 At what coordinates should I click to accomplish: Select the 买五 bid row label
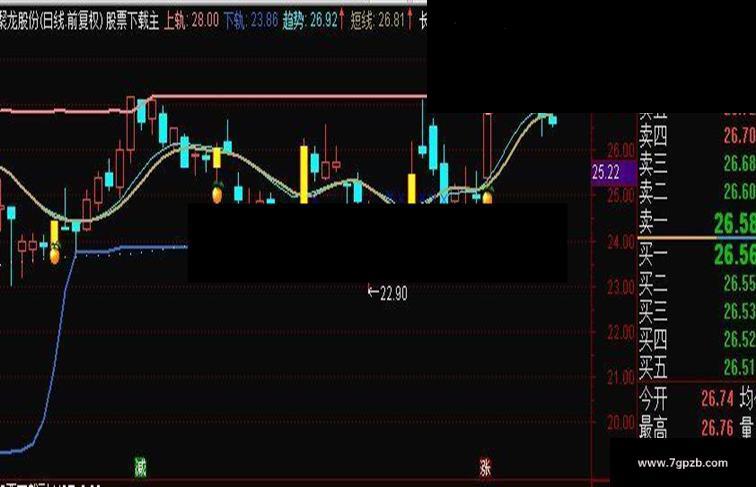pos(653,368)
